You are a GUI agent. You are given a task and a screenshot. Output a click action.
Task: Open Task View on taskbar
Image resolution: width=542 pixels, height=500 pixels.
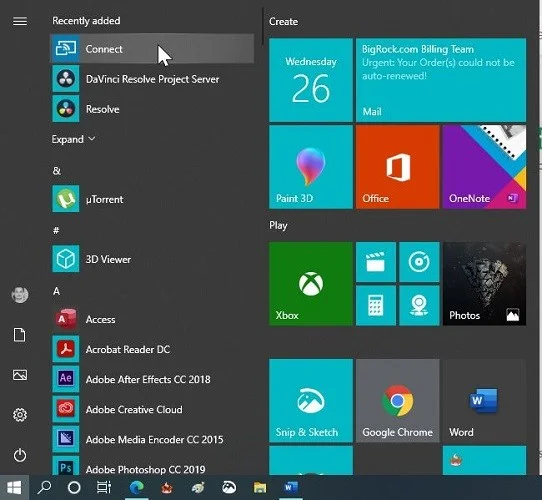point(104,488)
